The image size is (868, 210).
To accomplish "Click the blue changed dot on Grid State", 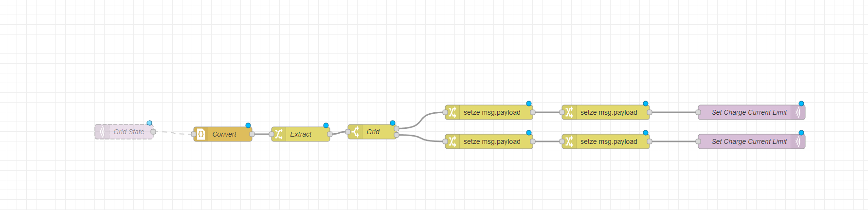I will coord(149,123).
